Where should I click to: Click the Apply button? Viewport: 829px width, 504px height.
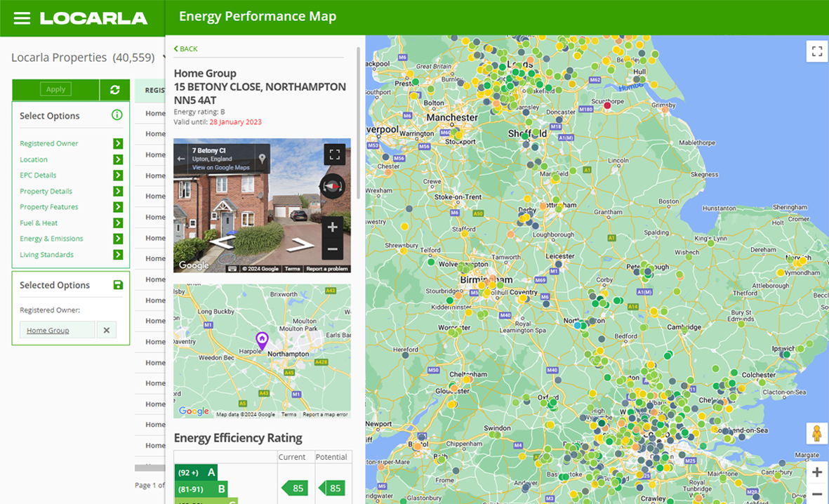[x=55, y=89]
